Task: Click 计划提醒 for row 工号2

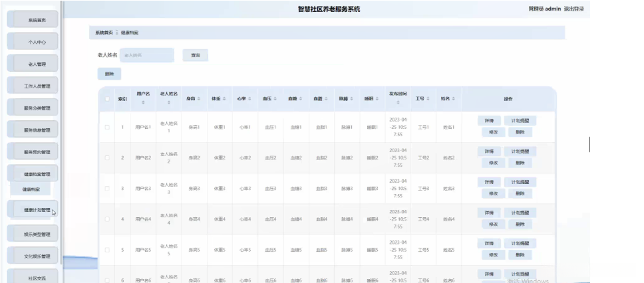Action: (x=520, y=151)
